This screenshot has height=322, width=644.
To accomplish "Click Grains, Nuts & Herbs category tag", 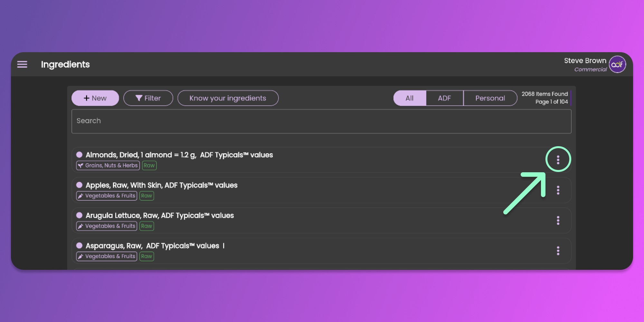I will pos(108,166).
